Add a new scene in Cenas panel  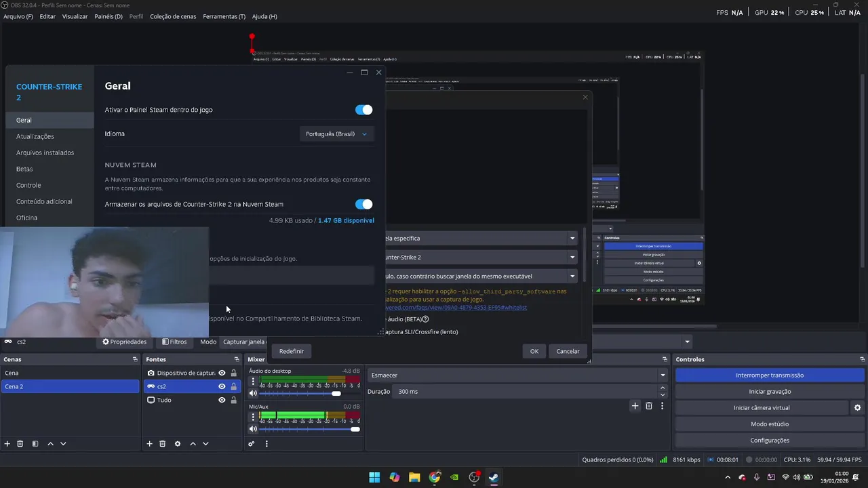tap(7, 444)
